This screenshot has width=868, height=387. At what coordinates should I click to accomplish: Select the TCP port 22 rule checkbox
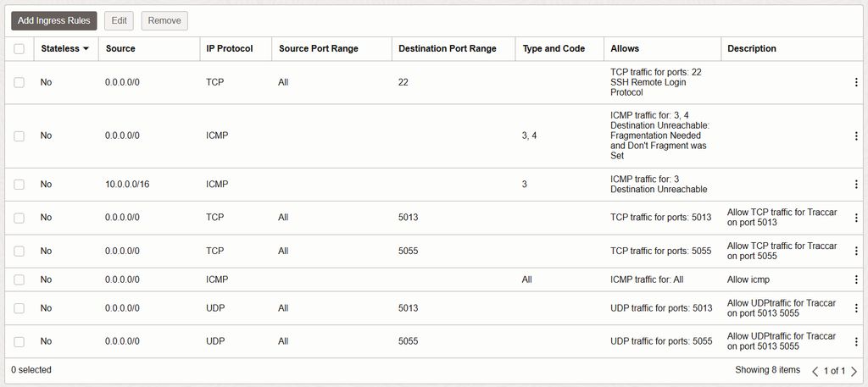pyautogui.click(x=19, y=83)
